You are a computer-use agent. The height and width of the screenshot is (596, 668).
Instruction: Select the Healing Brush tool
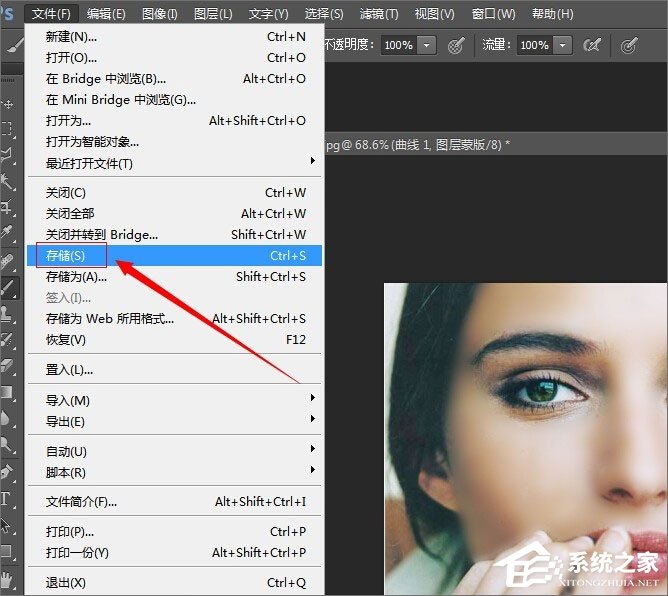click(8, 261)
